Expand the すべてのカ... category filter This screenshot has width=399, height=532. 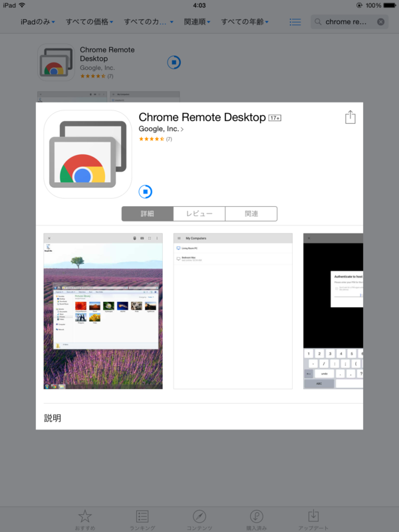[x=148, y=22]
